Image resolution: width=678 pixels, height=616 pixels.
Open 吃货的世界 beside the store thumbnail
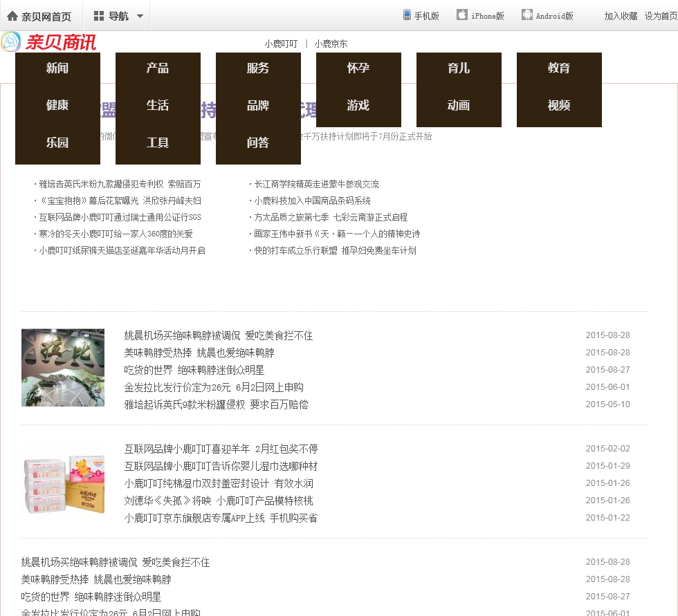(194, 370)
